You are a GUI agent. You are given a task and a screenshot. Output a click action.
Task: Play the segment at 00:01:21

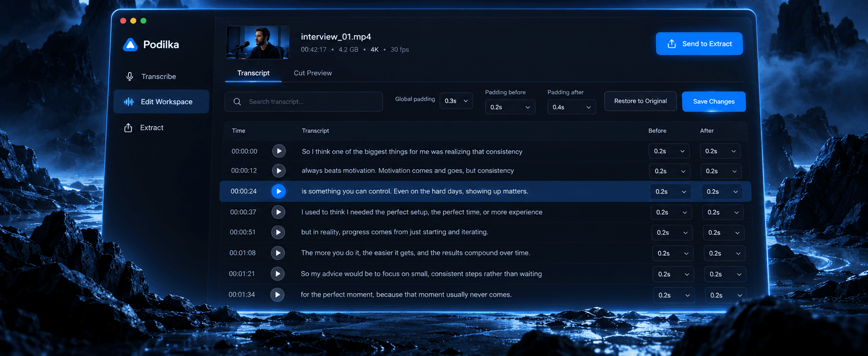tap(278, 274)
